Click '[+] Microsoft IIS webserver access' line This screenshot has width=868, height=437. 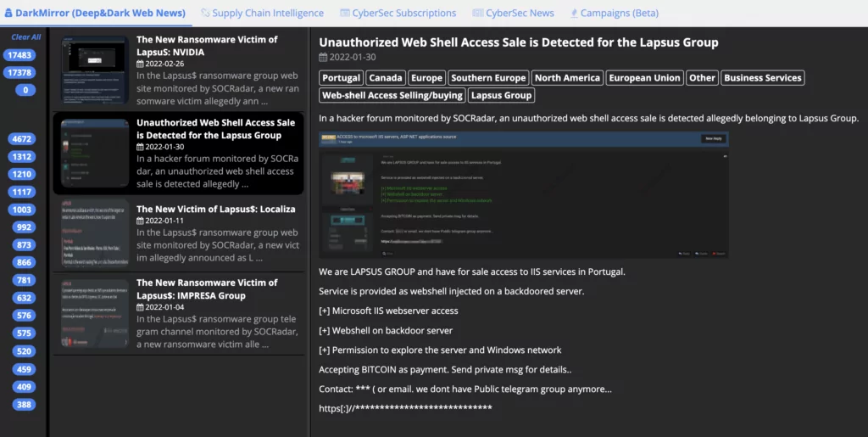(388, 311)
